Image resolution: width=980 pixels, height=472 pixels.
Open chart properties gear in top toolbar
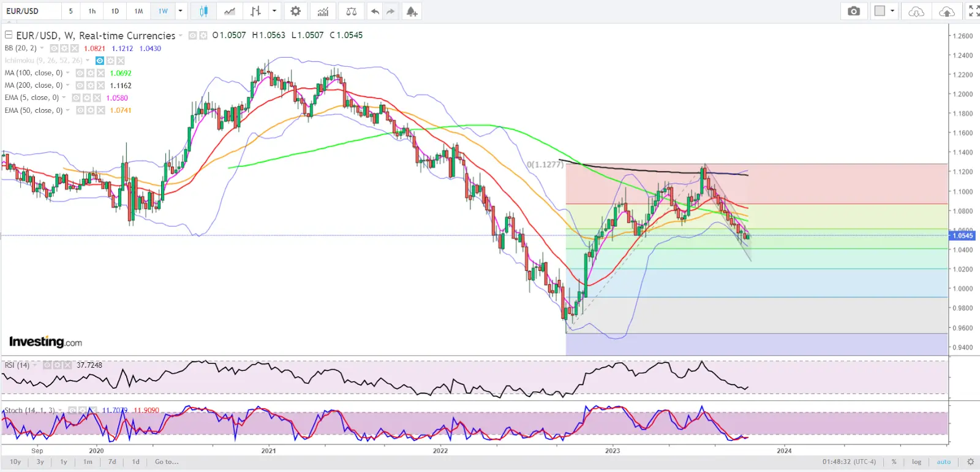tap(295, 11)
